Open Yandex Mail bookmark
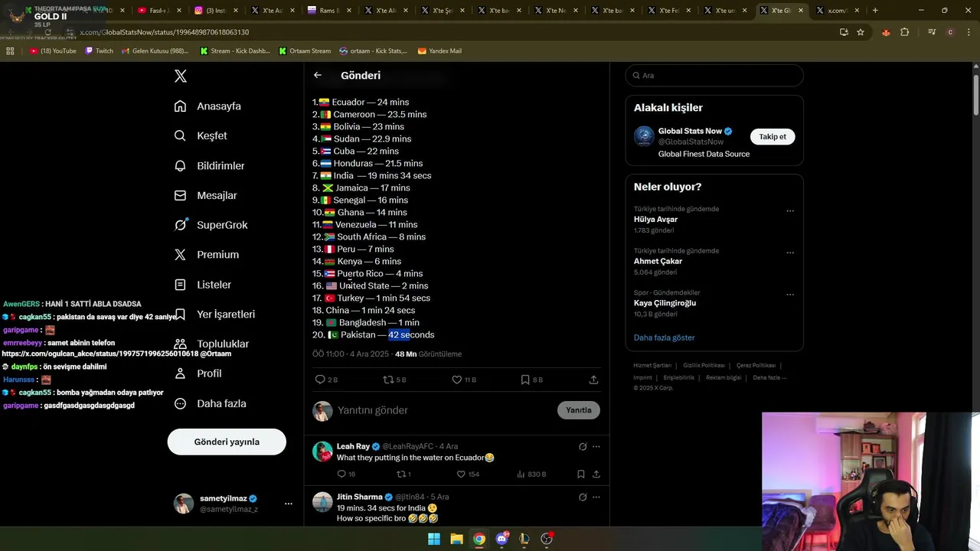This screenshot has height=551, width=980. (439, 51)
